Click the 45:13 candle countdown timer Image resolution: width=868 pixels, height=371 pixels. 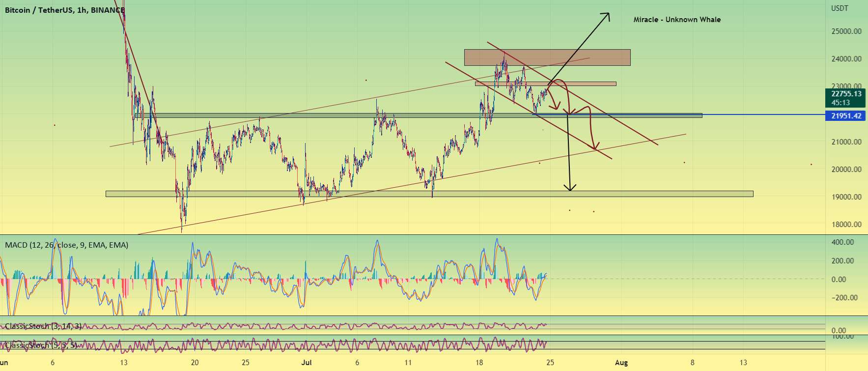tap(840, 103)
